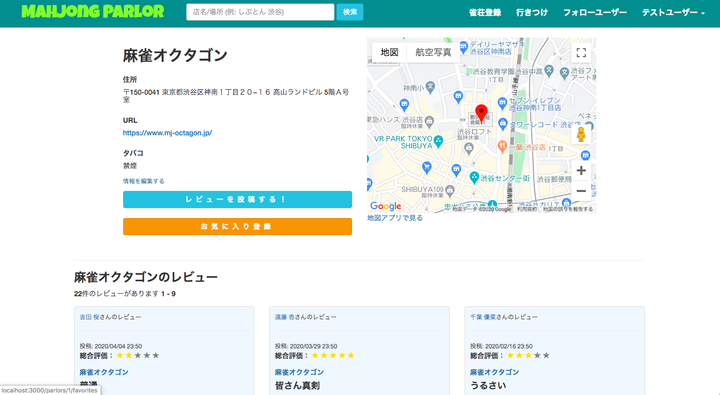Click the 麻雀オクタゴン page heading

tap(175, 55)
